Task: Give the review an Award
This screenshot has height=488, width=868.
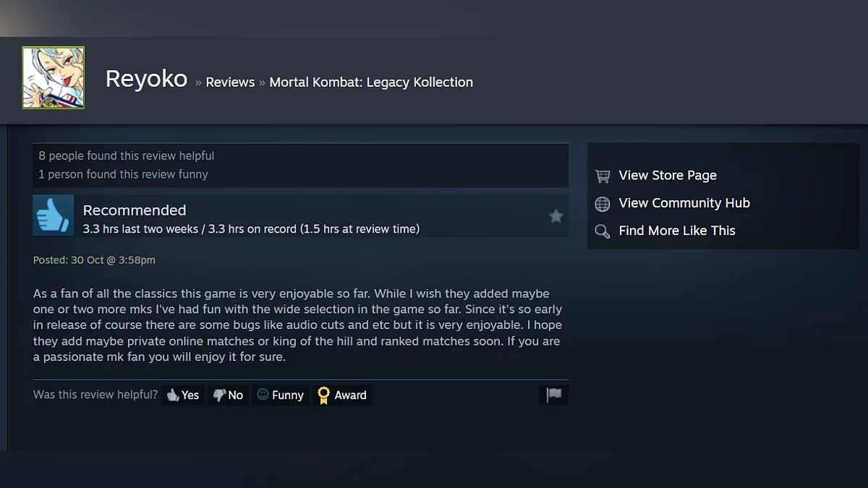Action: pyautogui.click(x=342, y=395)
